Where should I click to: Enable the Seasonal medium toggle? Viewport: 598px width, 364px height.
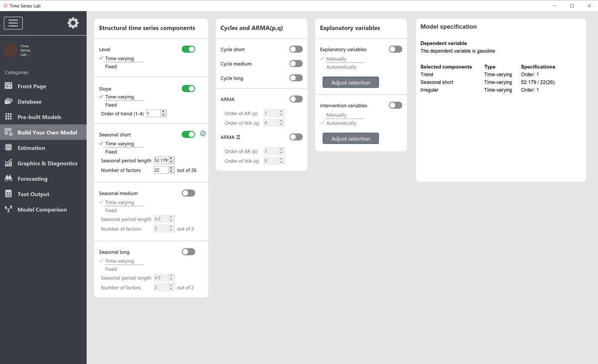coord(188,193)
